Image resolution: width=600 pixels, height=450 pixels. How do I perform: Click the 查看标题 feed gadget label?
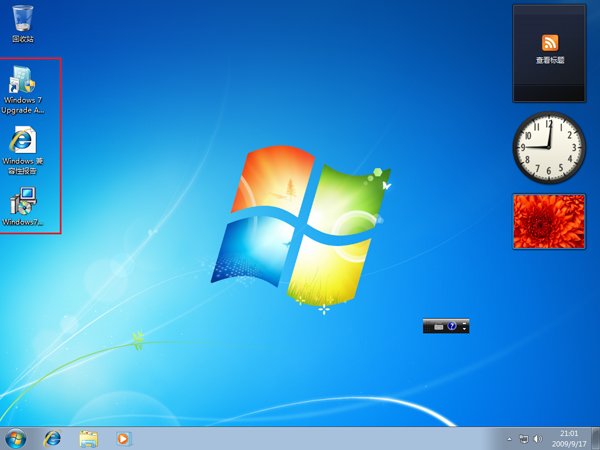[550, 60]
